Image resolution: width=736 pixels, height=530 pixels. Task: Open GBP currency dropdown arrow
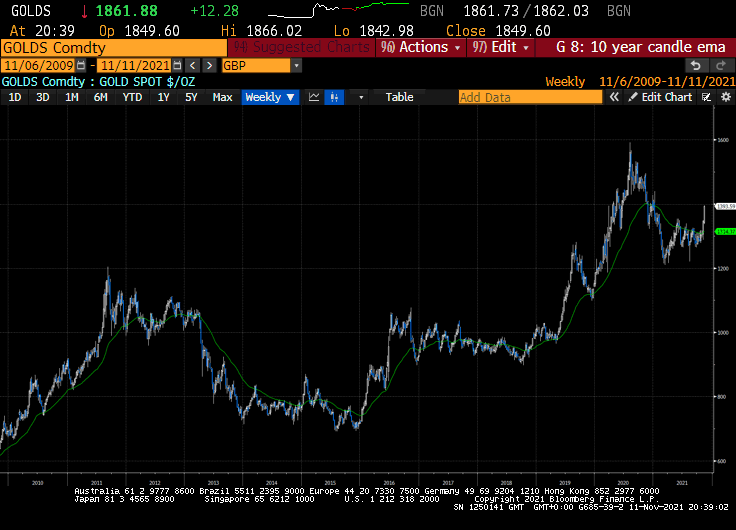(x=296, y=66)
